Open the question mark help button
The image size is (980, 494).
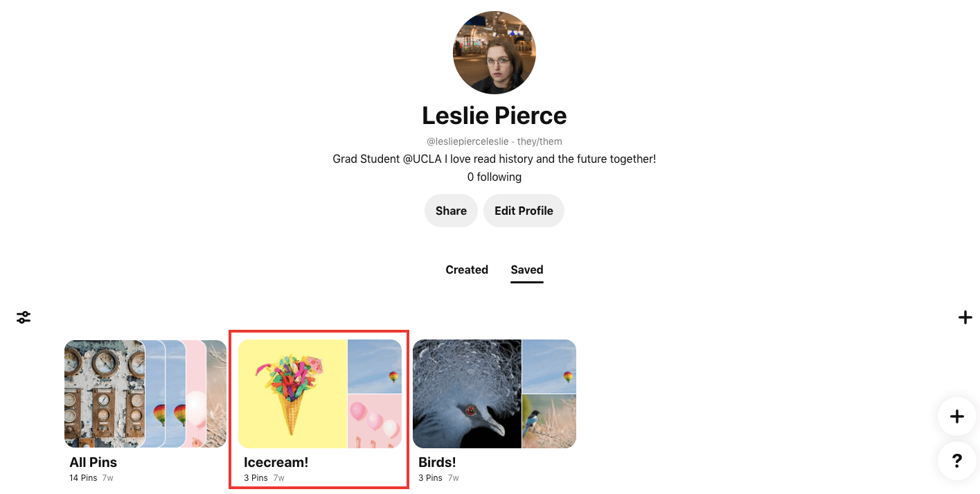[x=956, y=461]
